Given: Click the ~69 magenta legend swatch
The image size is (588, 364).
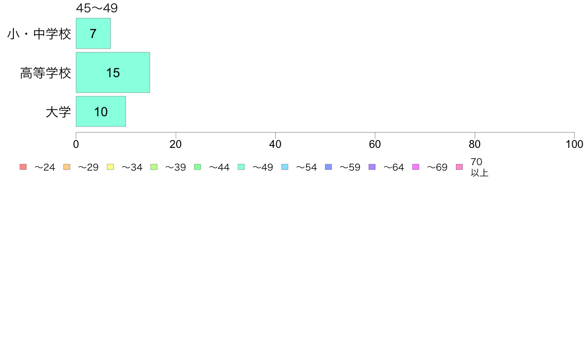Looking at the screenshot, I should pyautogui.click(x=415, y=167).
